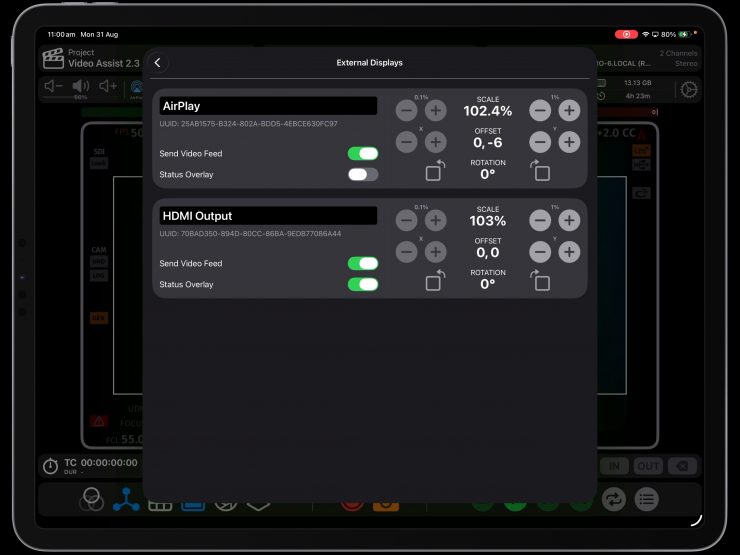Viewport: 740px width, 555px height.
Task: Edit the HDMI Output name field
Action: pyautogui.click(x=268, y=216)
